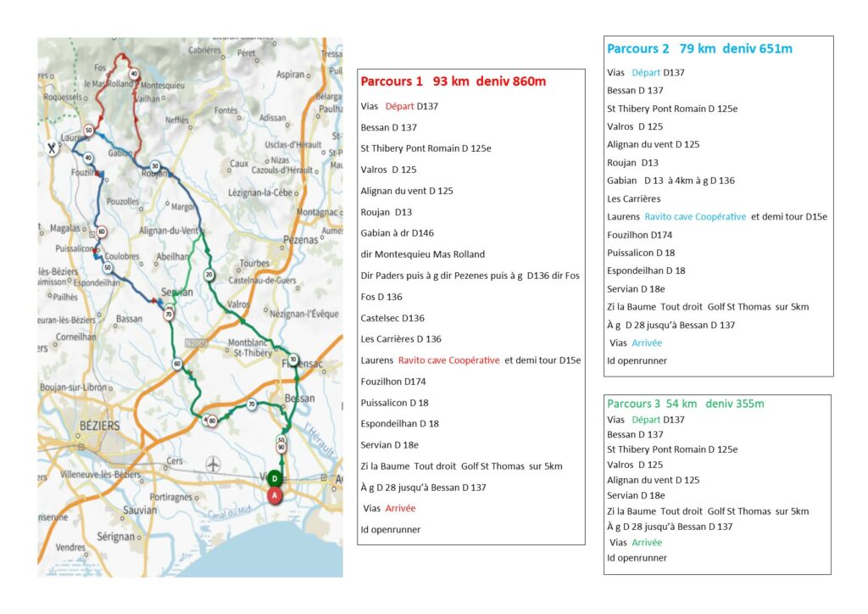Click the Vendres town label on the map
The height and width of the screenshot is (614, 868).
click(x=70, y=548)
